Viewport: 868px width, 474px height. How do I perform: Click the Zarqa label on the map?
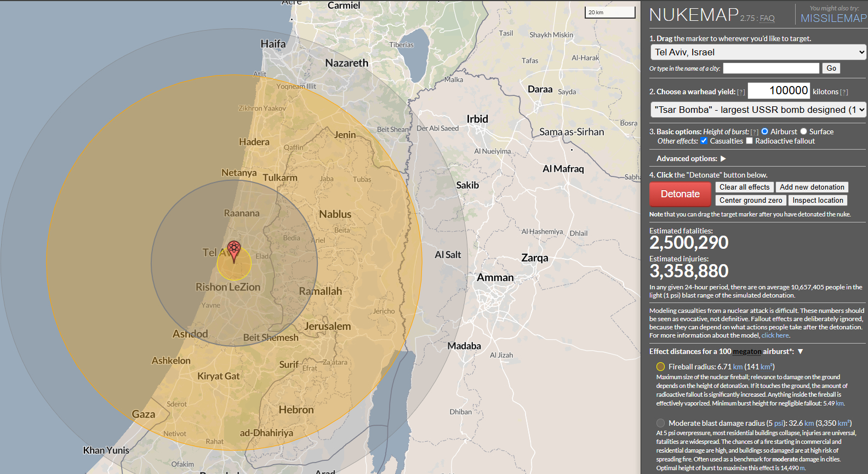tap(535, 258)
